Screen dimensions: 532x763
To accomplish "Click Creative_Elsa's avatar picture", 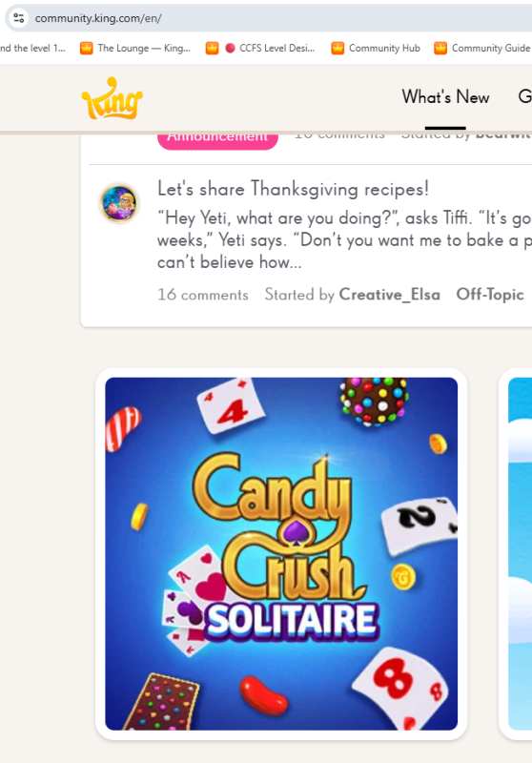I will click(x=119, y=203).
